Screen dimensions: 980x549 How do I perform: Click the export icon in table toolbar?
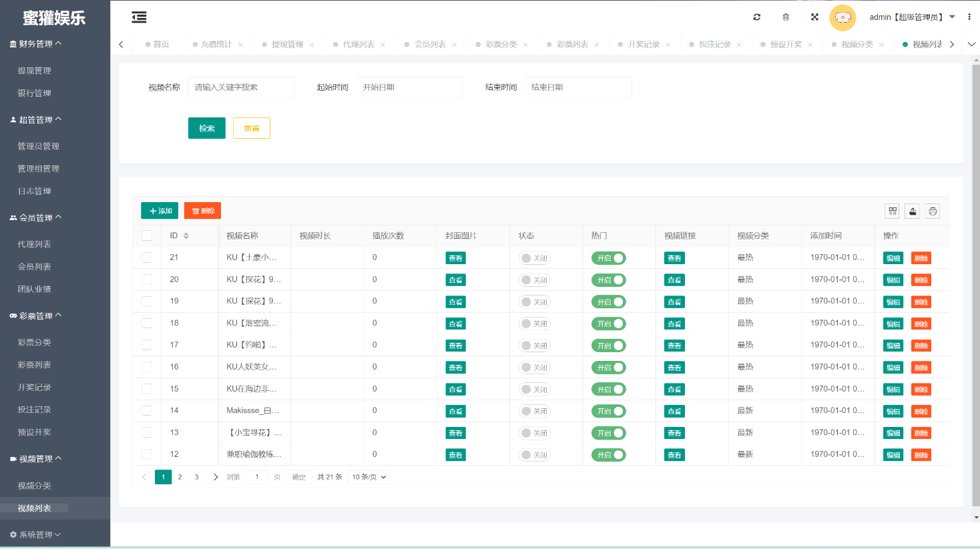point(913,211)
